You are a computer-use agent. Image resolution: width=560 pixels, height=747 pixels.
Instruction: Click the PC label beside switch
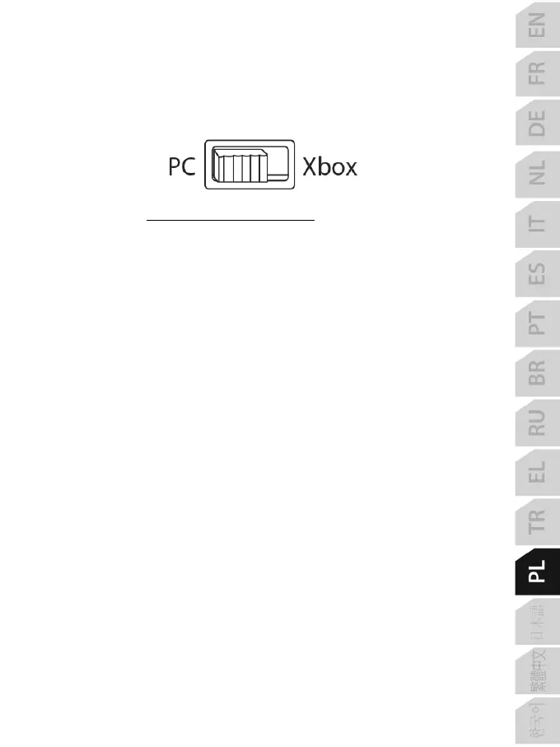pos(182,166)
